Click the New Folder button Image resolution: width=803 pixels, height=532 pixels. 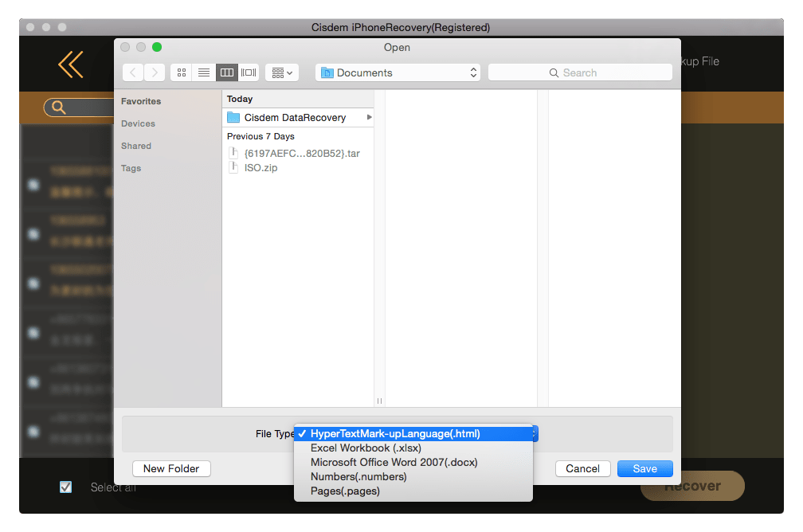click(x=171, y=468)
